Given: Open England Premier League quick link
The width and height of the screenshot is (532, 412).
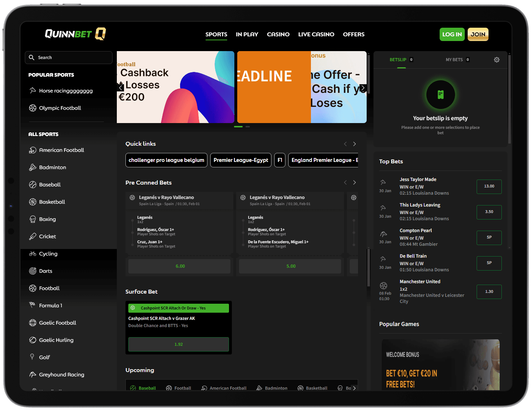Looking at the screenshot, I should point(323,160).
